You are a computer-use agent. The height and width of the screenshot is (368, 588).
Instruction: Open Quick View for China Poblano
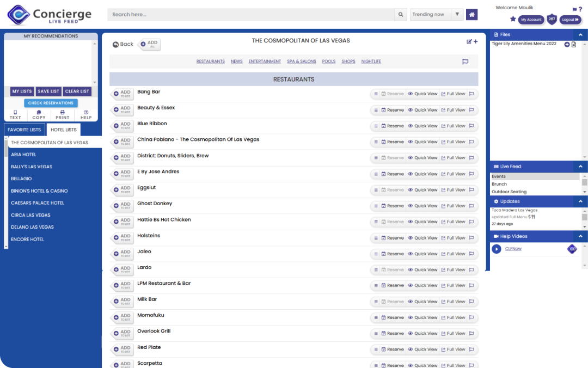click(422, 142)
